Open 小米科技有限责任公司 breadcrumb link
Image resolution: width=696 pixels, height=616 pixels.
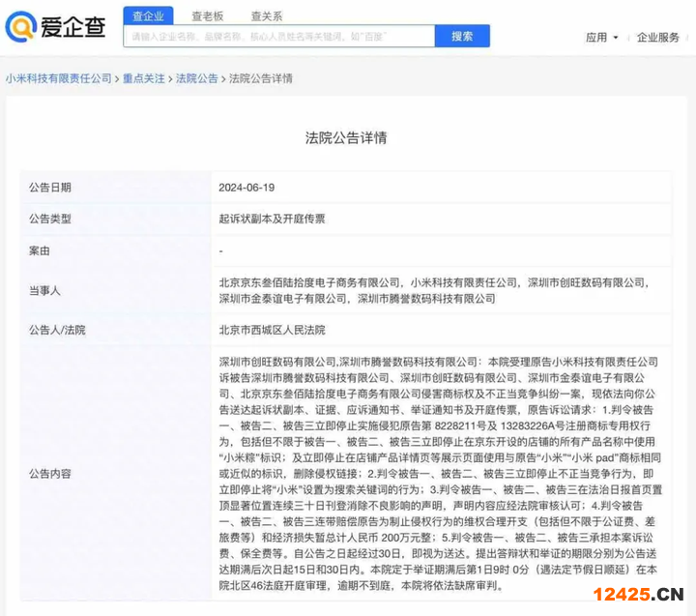[x=59, y=78]
